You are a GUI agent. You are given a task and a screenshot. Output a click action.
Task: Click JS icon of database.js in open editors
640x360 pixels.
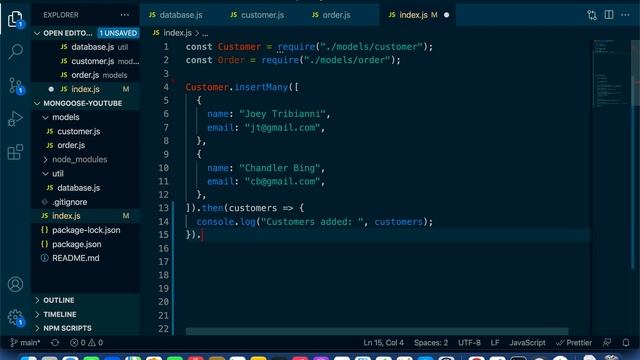[64, 47]
